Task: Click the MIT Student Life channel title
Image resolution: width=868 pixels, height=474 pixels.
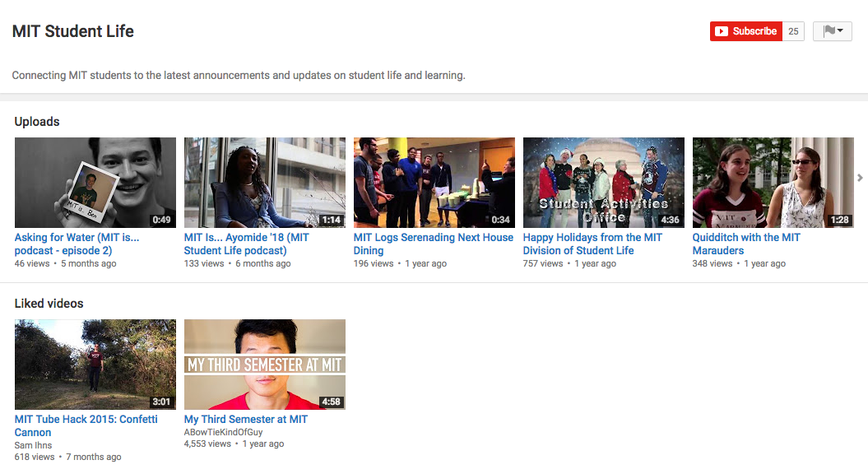Action: 73,31
